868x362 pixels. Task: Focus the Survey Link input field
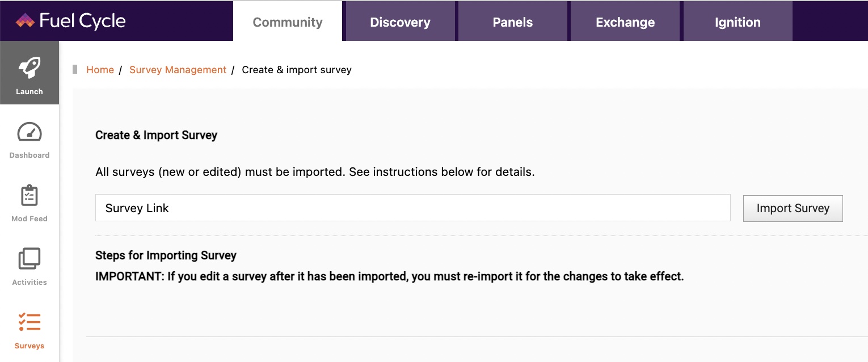coord(412,208)
